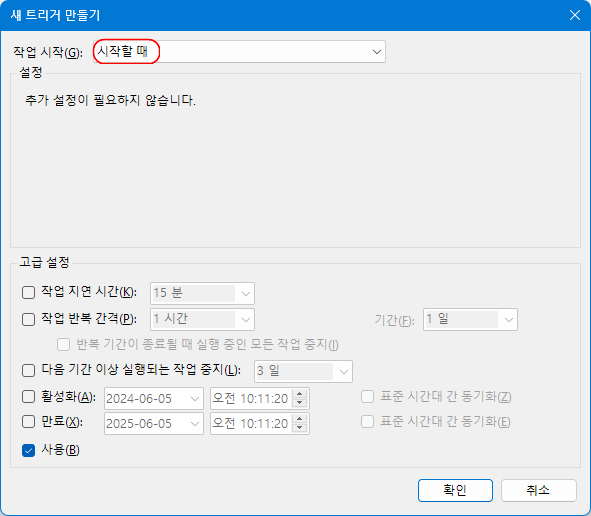
Task: Toggle 표준 시간대 간 동기화(E) checkbox
Action: pos(367,422)
